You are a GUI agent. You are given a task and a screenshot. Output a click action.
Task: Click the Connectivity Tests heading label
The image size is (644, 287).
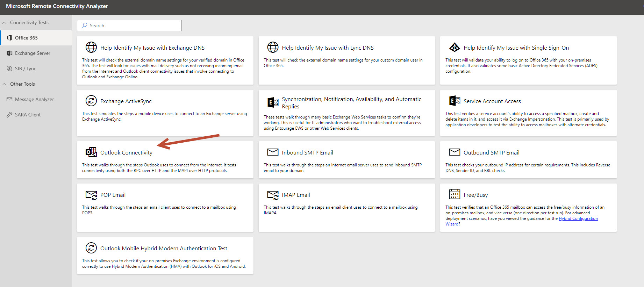[x=29, y=22]
